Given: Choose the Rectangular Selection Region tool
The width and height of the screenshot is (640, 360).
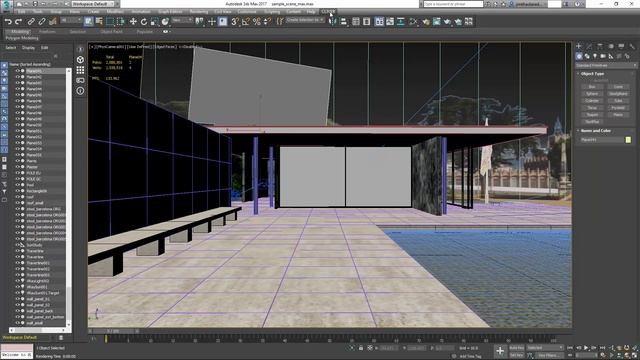Looking at the screenshot, I should click(x=110, y=21).
